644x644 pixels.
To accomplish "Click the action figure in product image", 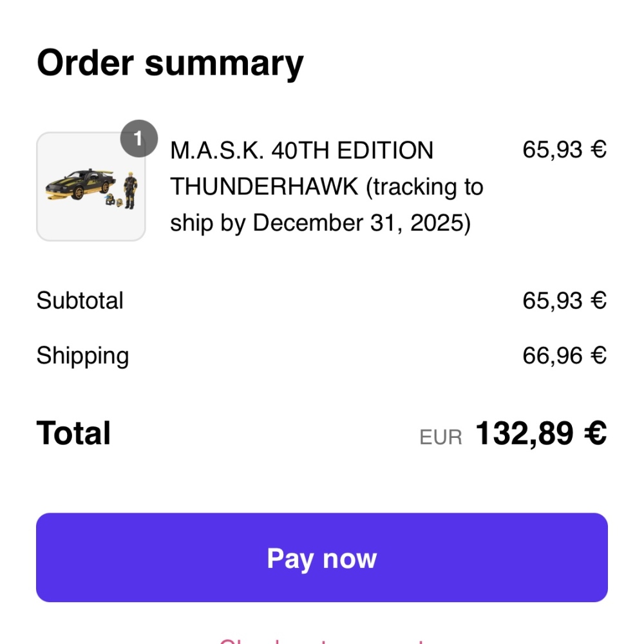I will [x=130, y=190].
